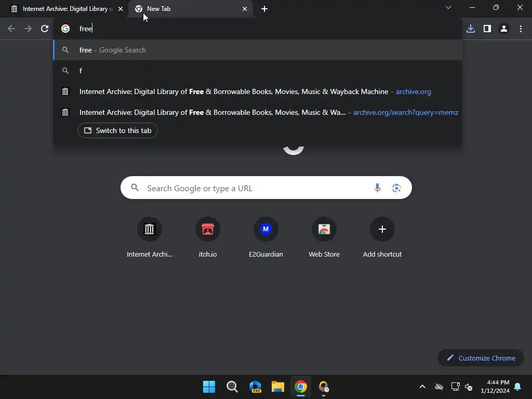Click the OneDrive cloud tray icon
The width and height of the screenshot is (532, 399).
[439, 387]
